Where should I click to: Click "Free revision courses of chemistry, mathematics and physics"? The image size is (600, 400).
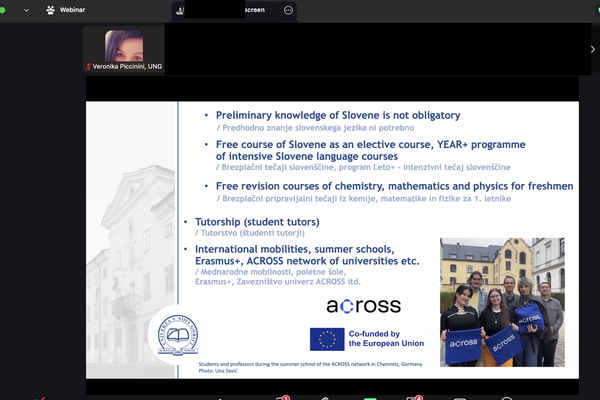395,186
